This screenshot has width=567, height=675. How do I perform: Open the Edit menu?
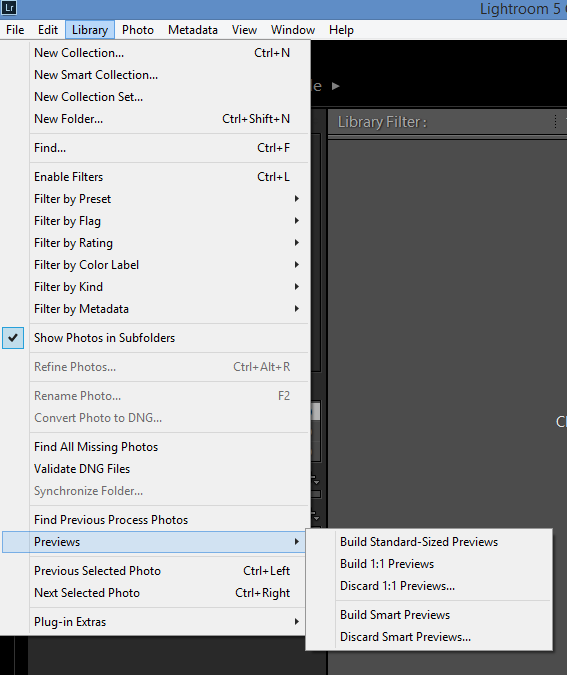click(47, 30)
